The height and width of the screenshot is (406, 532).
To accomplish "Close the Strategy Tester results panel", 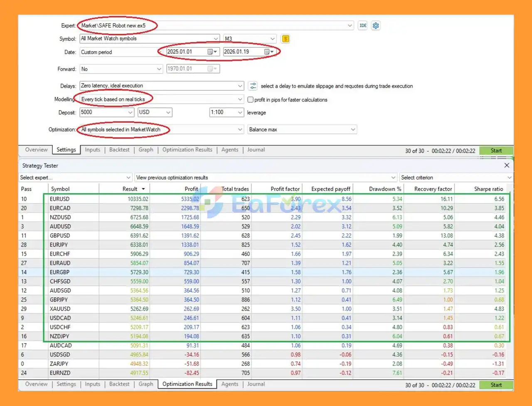I will 507,165.
